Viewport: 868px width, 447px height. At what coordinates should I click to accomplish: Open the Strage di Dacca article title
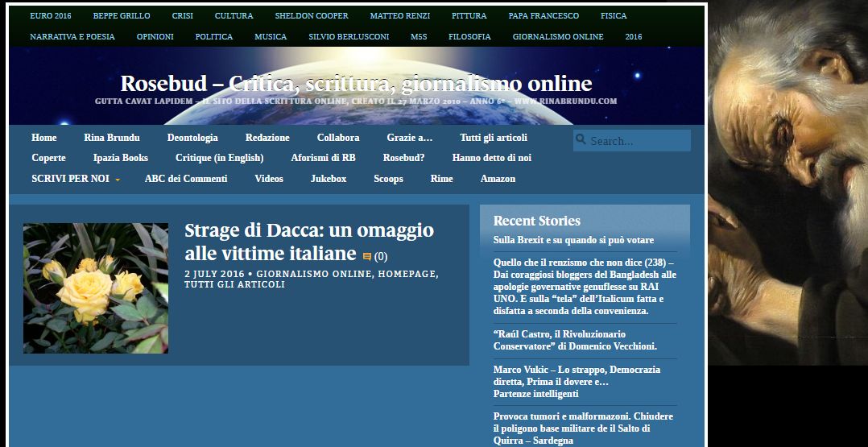click(x=309, y=242)
